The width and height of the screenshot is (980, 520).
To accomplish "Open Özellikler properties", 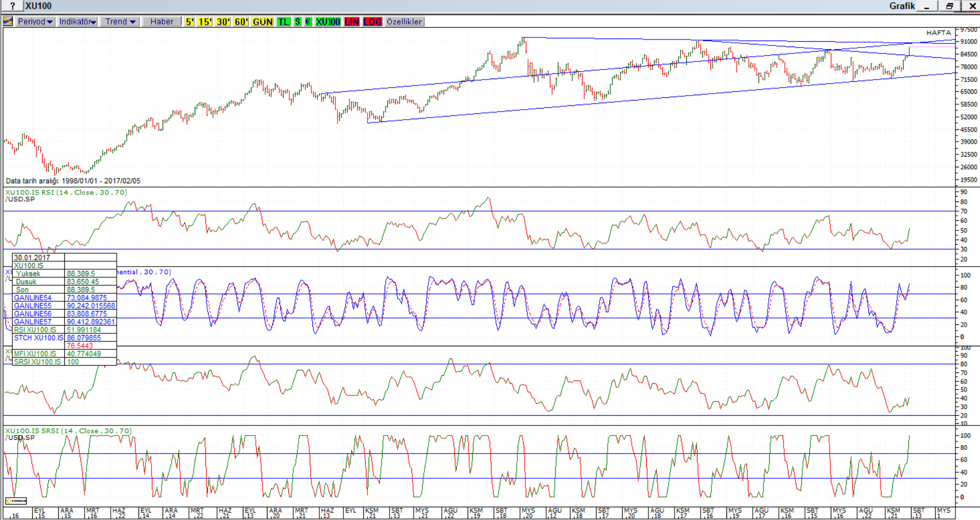I will [x=404, y=22].
